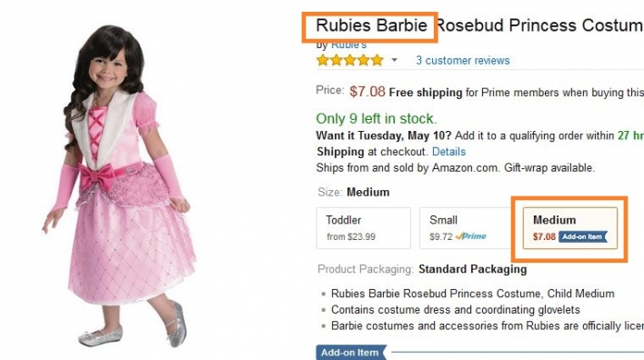Image resolution: width=644 pixels, height=360 pixels.
Task: Click the Only 9 left in stock text
Action: 377,118
